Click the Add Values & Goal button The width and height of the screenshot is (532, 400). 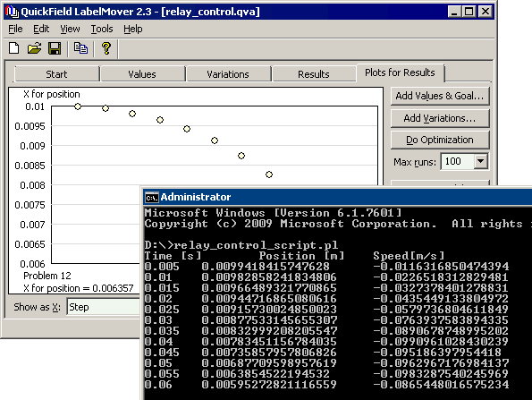pyautogui.click(x=440, y=96)
